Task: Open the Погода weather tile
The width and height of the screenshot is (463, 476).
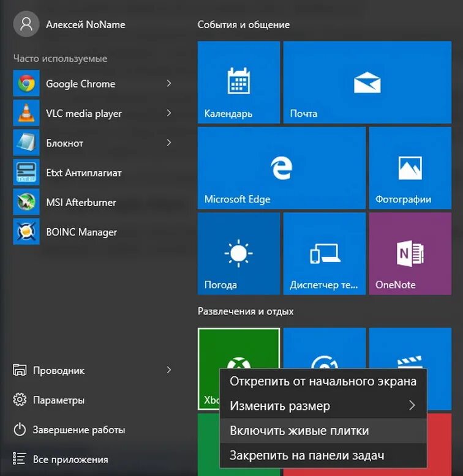Action: [239, 253]
